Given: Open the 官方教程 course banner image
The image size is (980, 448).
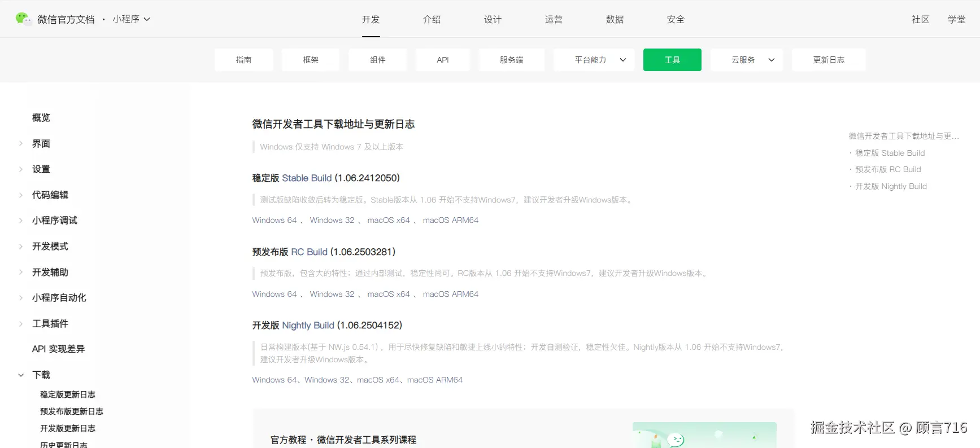Looking at the screenshot, I should [x=704, y=435].
